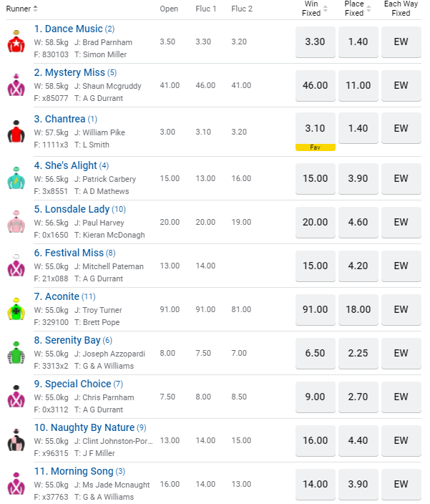Viewport: 430px width, 504px height.
Task: Click Lonsdale Lady's pink silks icon
Action: point(16,222)
